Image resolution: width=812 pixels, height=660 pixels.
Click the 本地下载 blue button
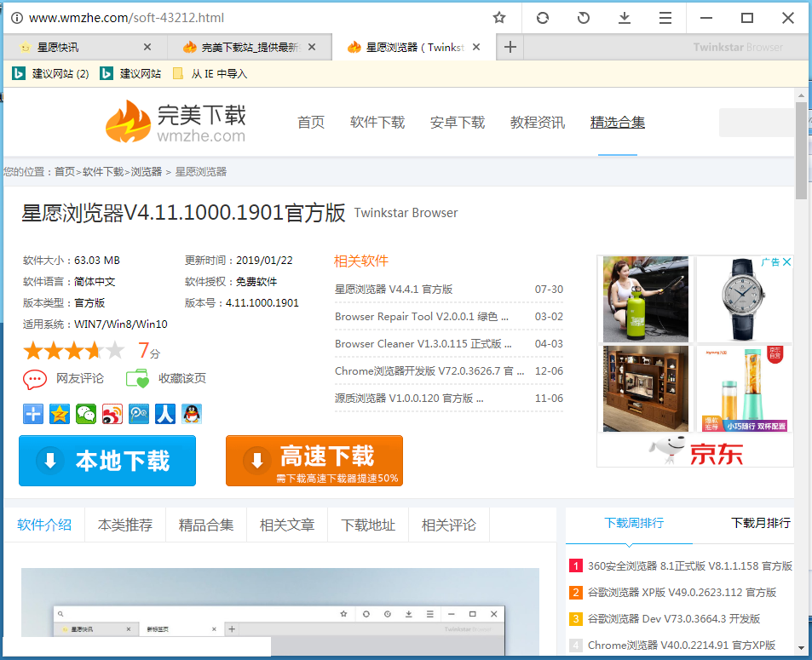pos(107,461)
